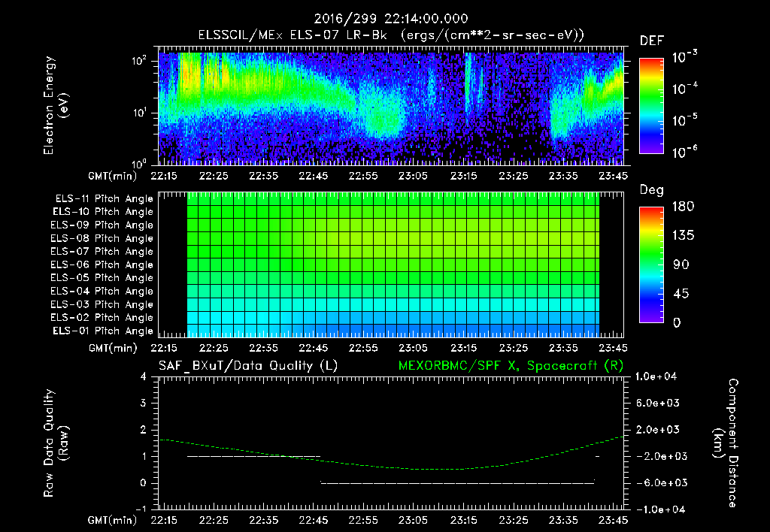Click the 10^-3 value on DEF scale

point(684,57)
